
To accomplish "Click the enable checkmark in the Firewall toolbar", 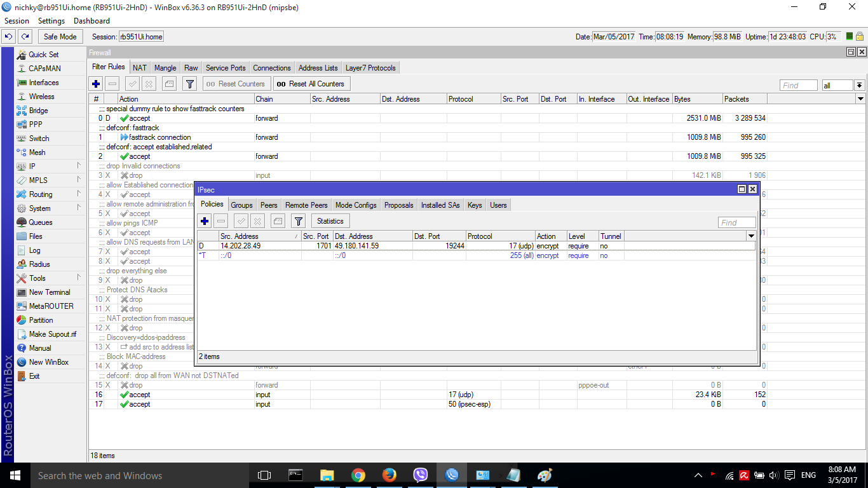I will point(133,84).
